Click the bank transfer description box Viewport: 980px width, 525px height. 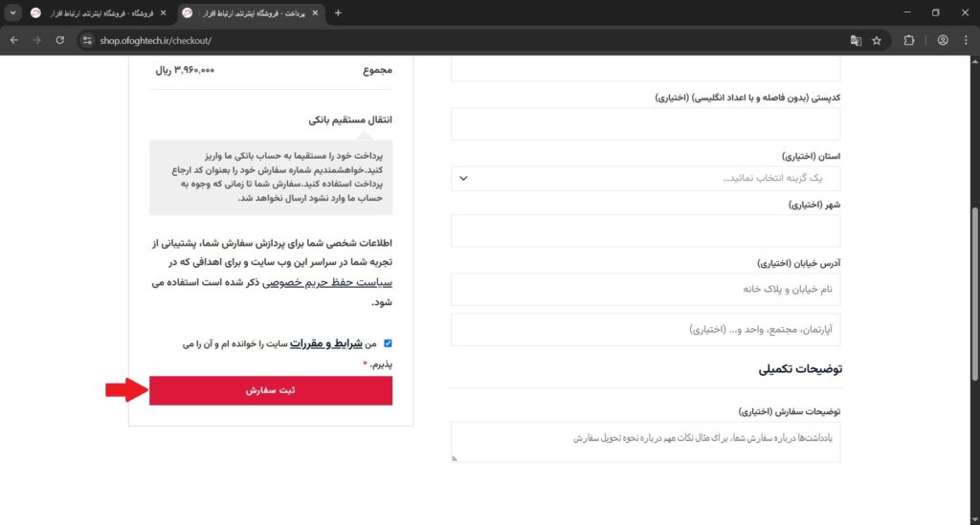coord(271,177)
